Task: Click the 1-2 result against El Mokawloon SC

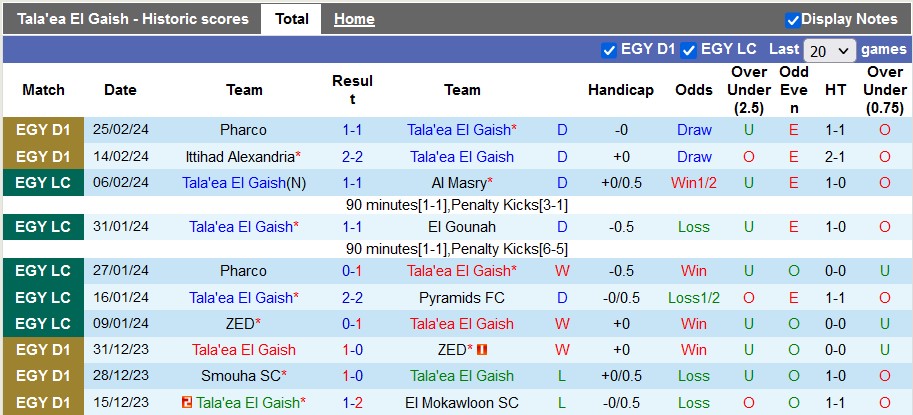Action: (x=352, y=402)
